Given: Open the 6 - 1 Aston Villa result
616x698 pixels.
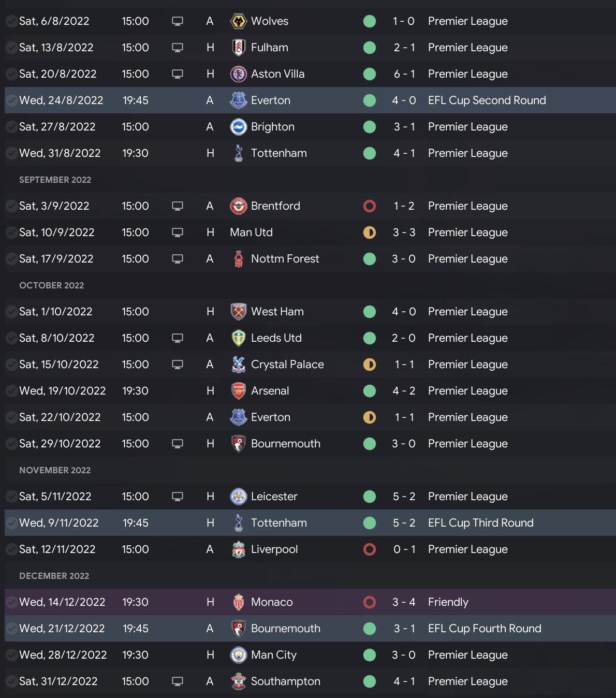Looking at the screenshot, I should (x=404, y=74).
